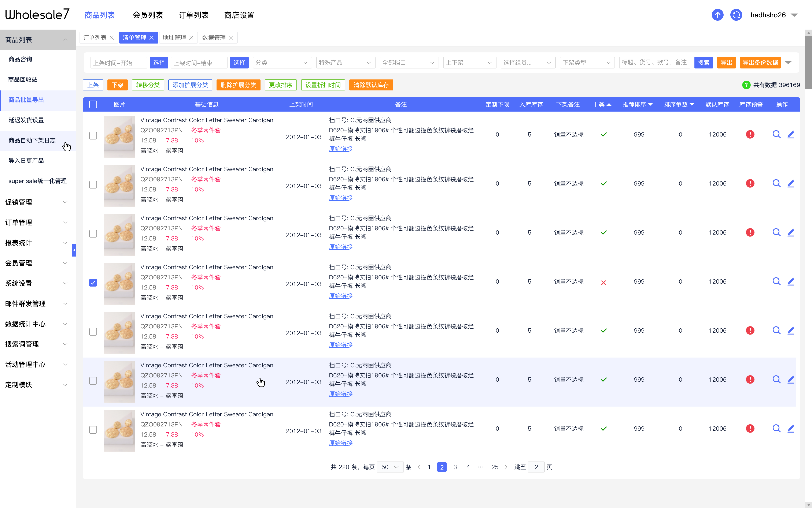
Task: Open the 选择组员 filter dropdown
Action: [528, 63]
